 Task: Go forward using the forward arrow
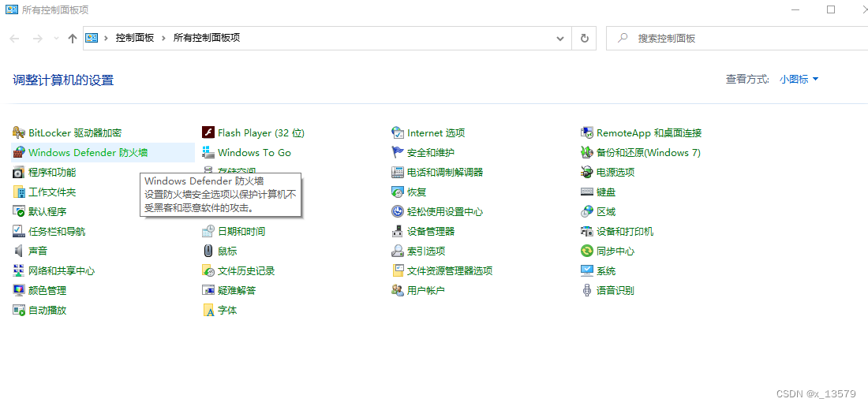point(38,39)
